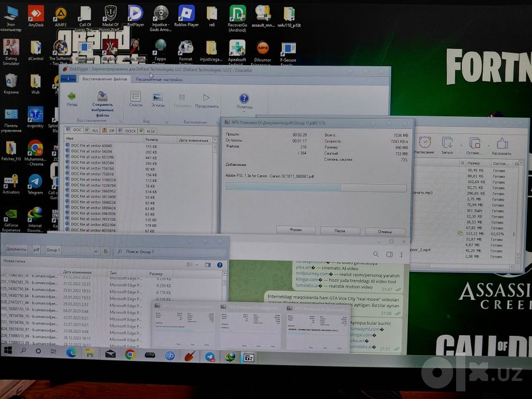Image resolution: width=532 pixels, height=399 pixels.
Task: Click the 7-Zip compression progress bar
Action: (x=316, y=188)
